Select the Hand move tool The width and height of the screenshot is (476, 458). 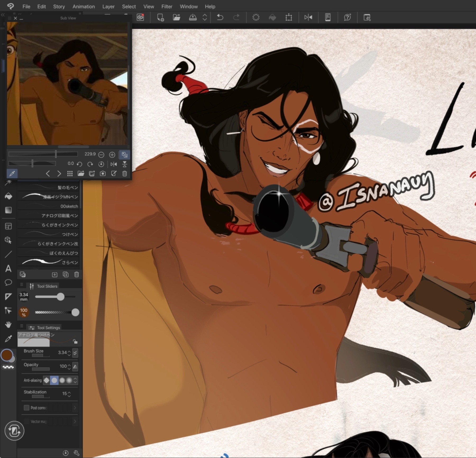point(8,324)
